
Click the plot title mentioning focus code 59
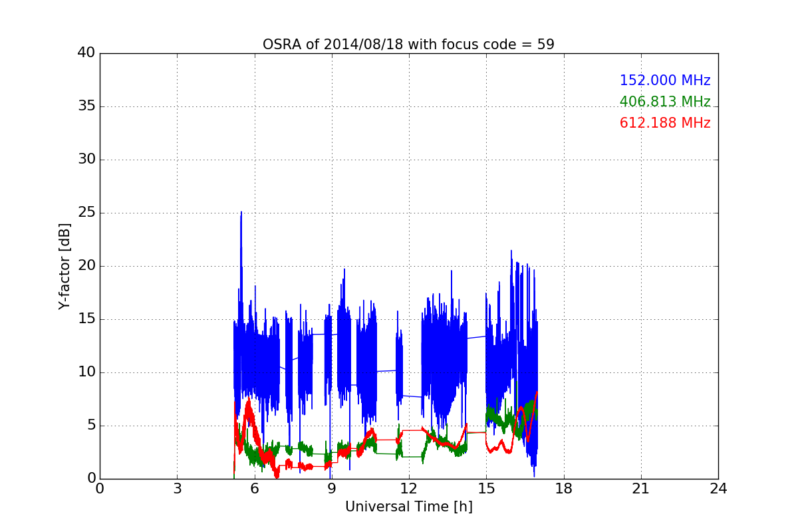coord(408,45)
